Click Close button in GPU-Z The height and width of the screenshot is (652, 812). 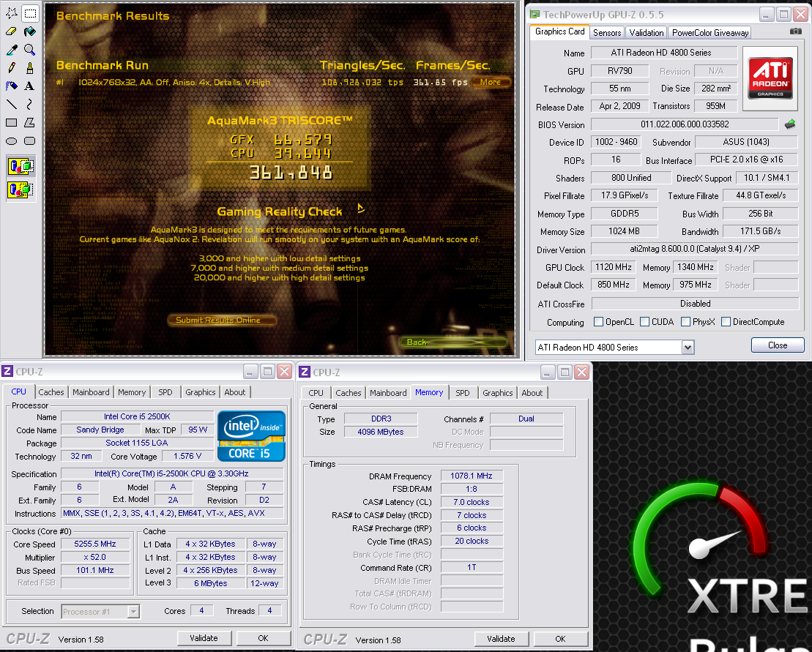coord(778,345)
